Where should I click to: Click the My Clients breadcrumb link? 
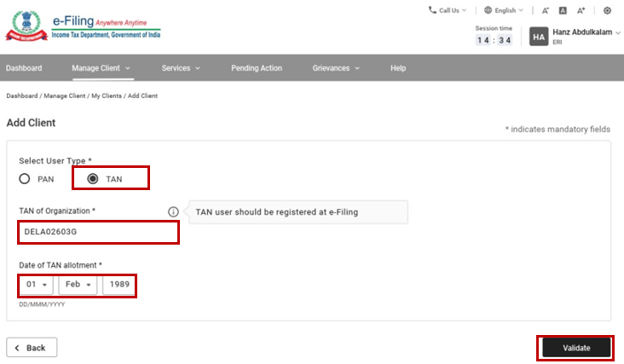pos(107,96)
